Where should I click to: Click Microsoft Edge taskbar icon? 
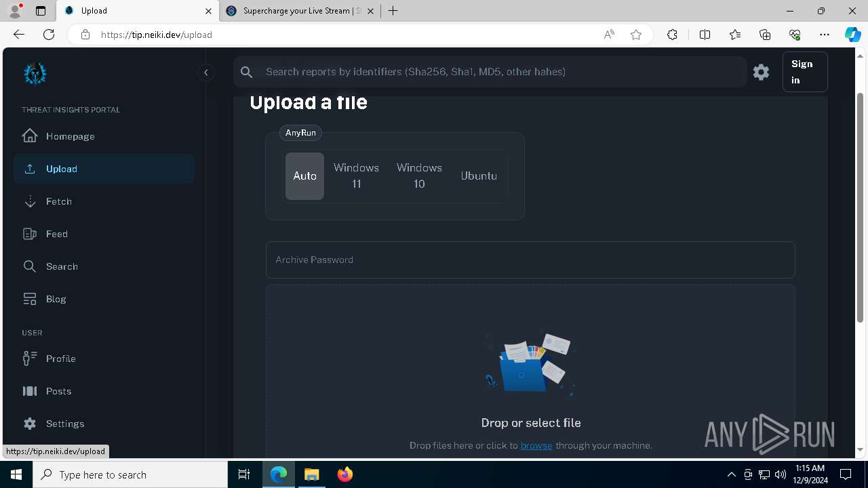tap(279, 474)
